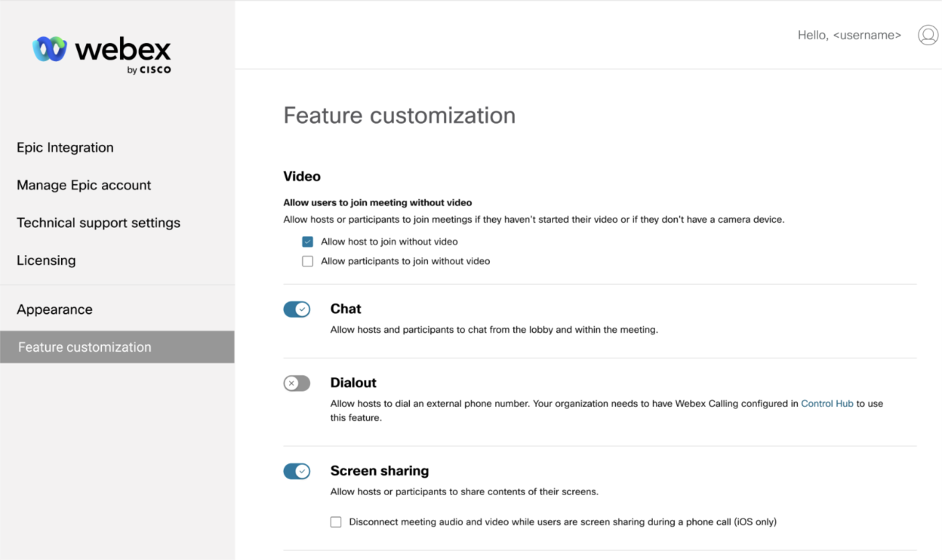Disable the Screen sharing toggle
This screenshot has height=560, width=942.
click(x=297, y=472)
